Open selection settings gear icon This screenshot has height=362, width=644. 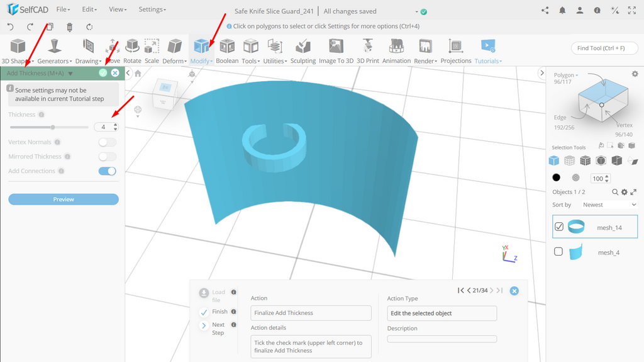[635, 74]
